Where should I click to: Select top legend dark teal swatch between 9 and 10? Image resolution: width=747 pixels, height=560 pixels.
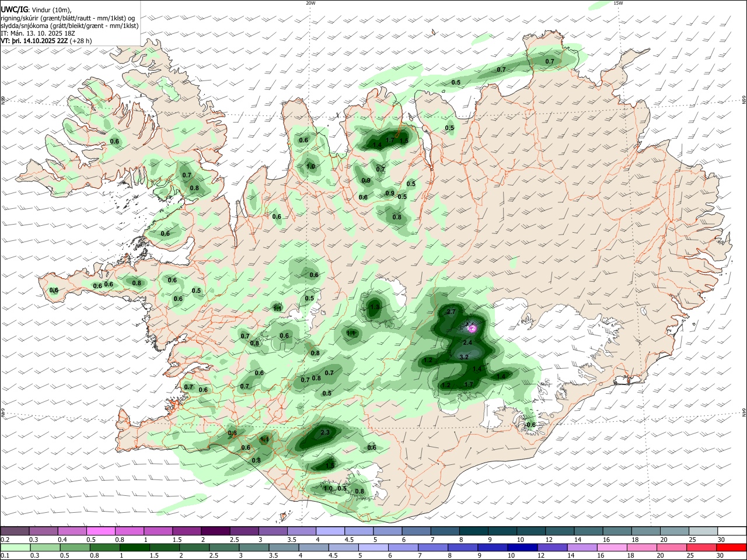(503, 531)
